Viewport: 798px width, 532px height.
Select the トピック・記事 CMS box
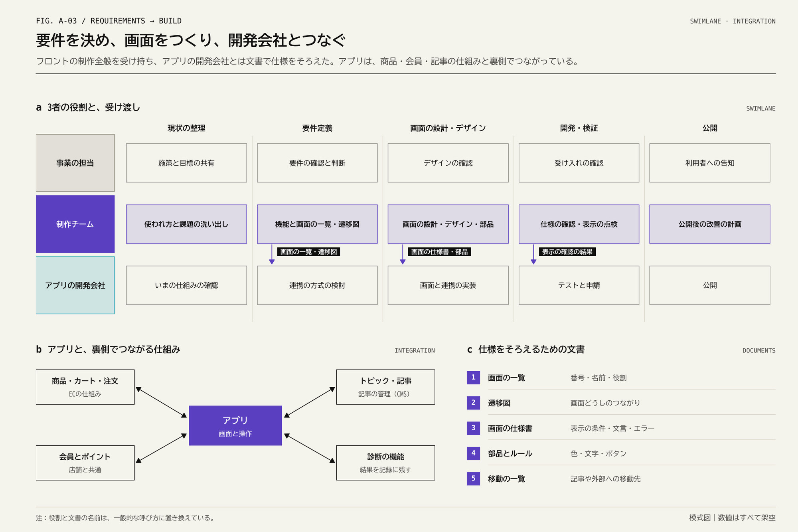pos(385,387)
